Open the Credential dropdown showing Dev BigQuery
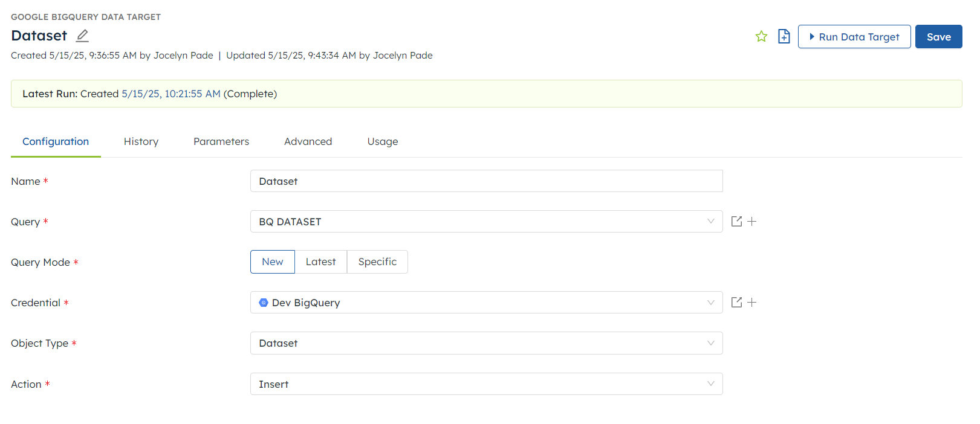Image resolution: width=980 pixels, height=424 pixels. 486,303
